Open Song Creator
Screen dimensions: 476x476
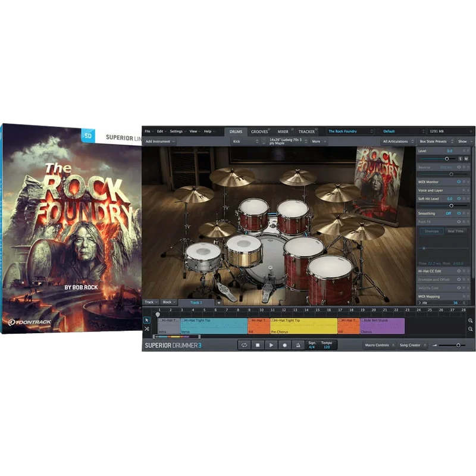[x=412, y=345]
